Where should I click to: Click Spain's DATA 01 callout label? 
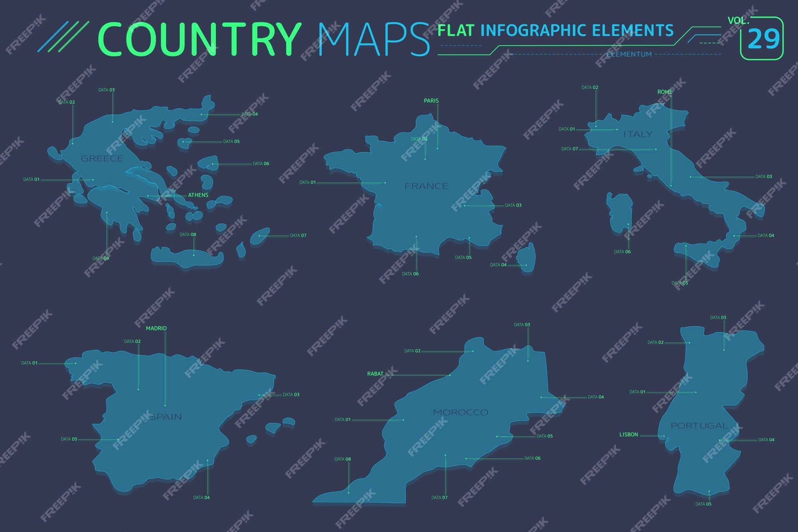point(30,363)
